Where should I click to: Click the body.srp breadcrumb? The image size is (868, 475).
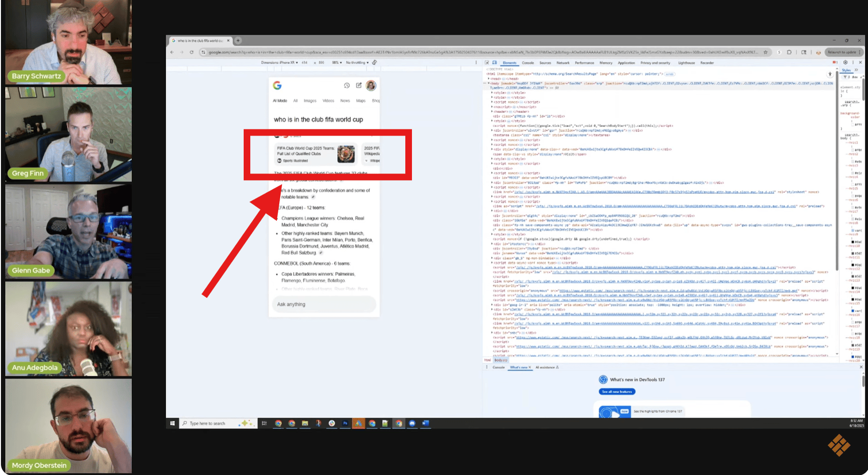click(501, 360)
